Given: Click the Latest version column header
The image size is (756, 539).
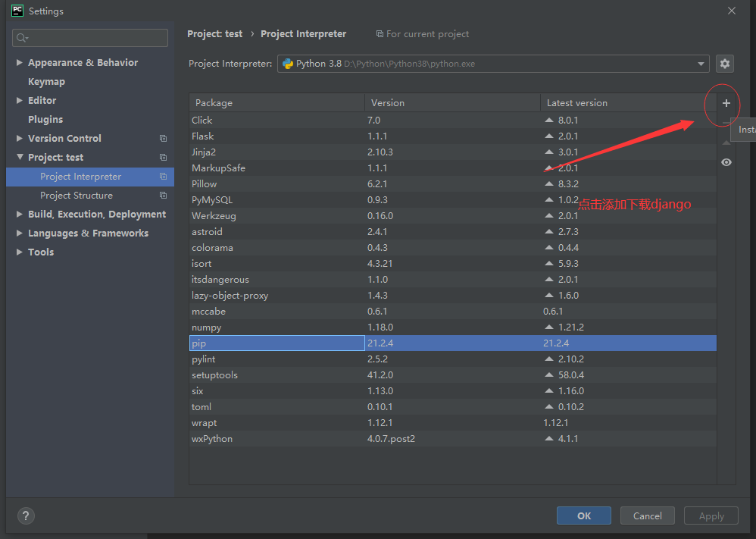Looking at the screenshot, I should point(629,103).
